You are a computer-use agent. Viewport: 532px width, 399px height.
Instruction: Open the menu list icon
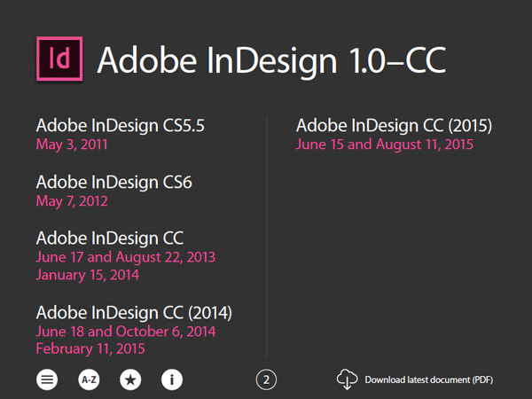click(47, 379)
